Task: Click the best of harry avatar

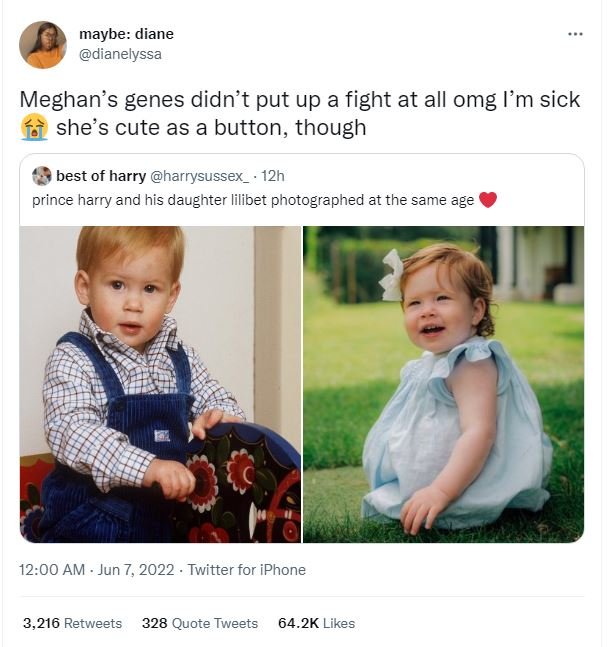Action: pyautogui.click(x=42, y=176)
